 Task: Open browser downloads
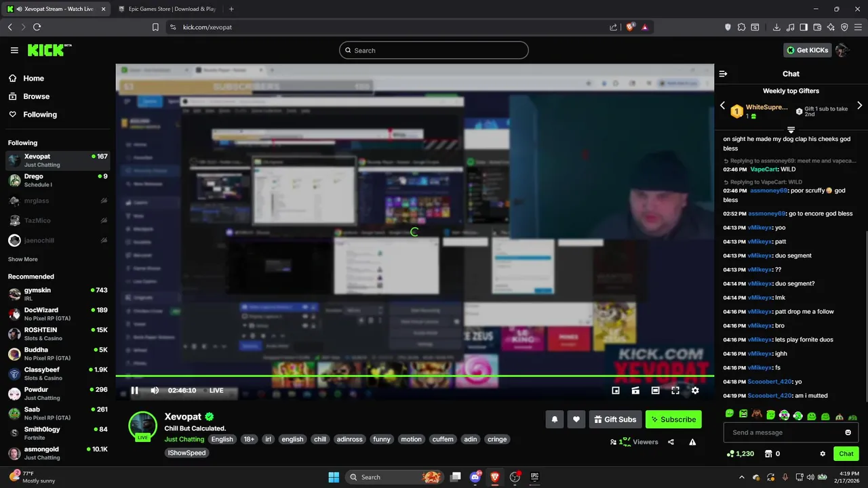(x=776, y=27)
